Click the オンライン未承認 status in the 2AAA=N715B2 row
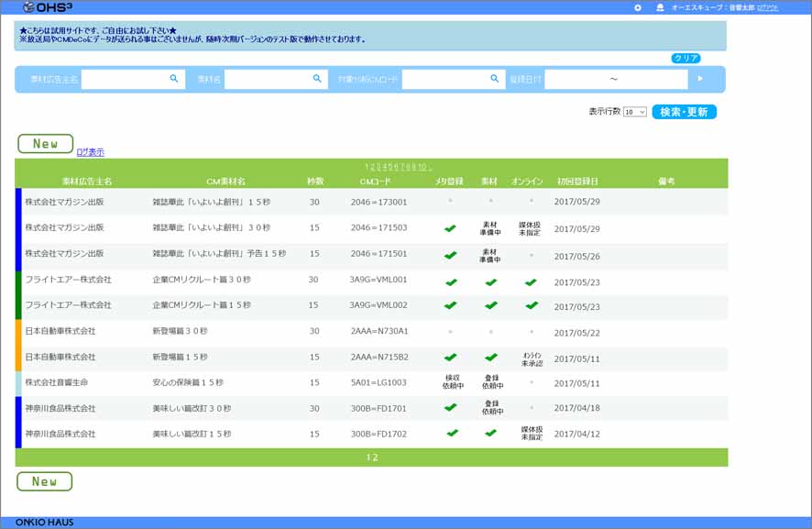Viewport: 812px width, 529px height. click(x=532, y=359)
